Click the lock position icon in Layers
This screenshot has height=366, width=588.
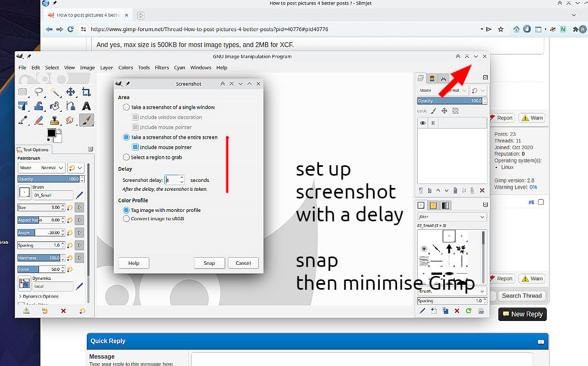[x=444, y=111]
